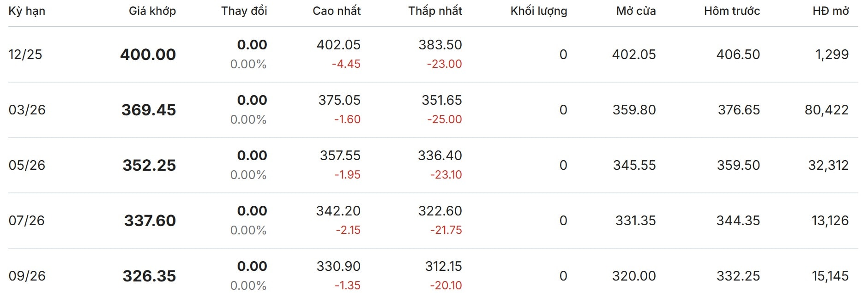Click the Kỳ hạn column header
The image size is (868, 293).
[27, 11]
